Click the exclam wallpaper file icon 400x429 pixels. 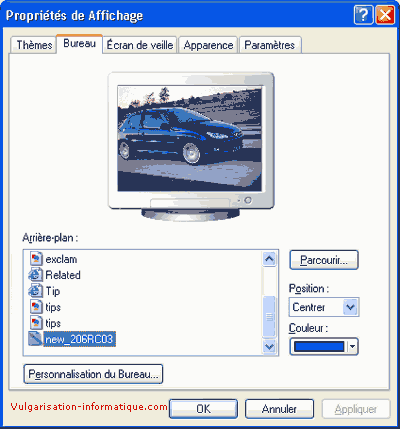(36, 259)
